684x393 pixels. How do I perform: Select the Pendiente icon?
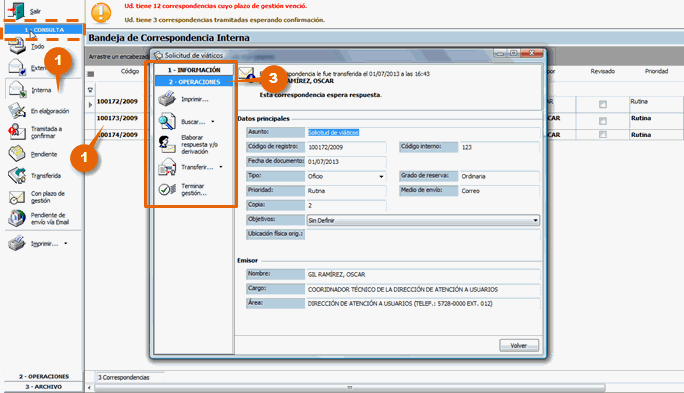(17, 153)
